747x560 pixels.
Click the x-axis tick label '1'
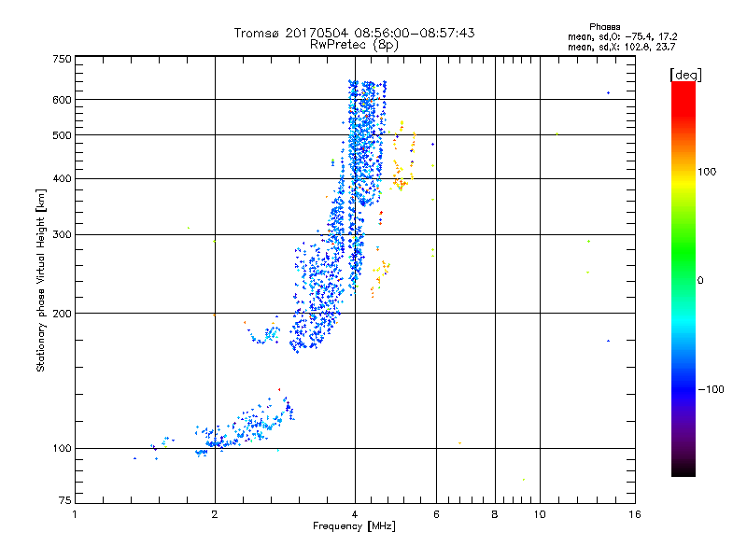(75, 514)
